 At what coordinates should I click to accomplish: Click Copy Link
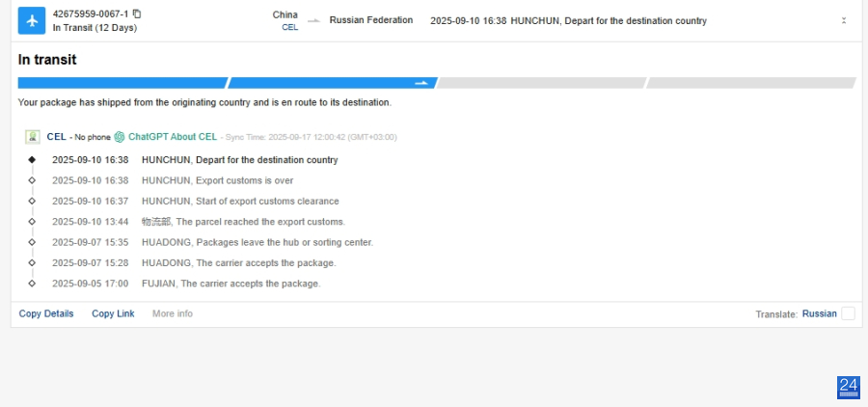point(113,313)
